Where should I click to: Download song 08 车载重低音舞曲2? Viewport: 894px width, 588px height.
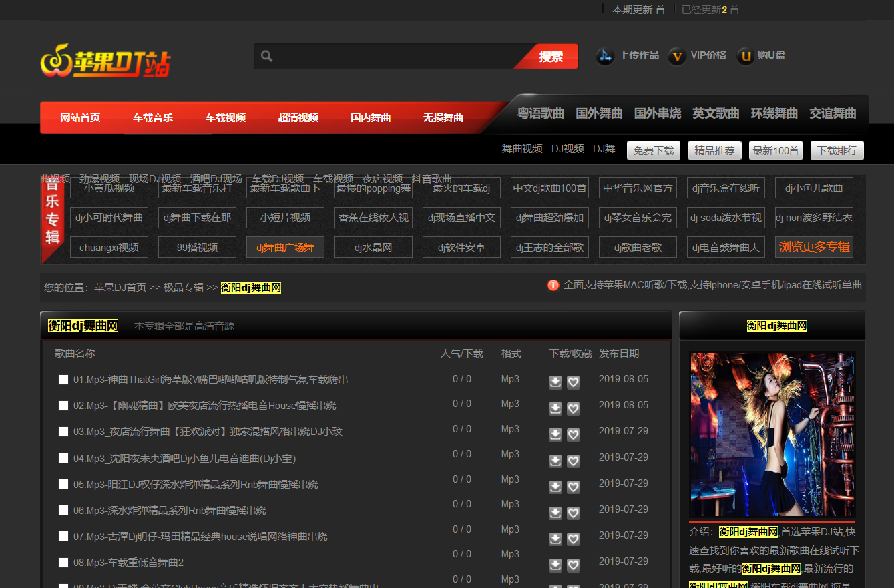(555, 565)
